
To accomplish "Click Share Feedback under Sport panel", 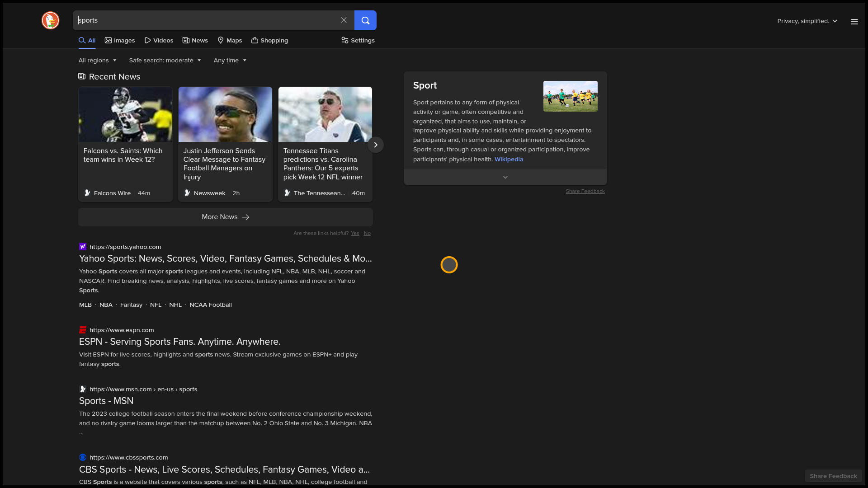I will coord(585,191).
